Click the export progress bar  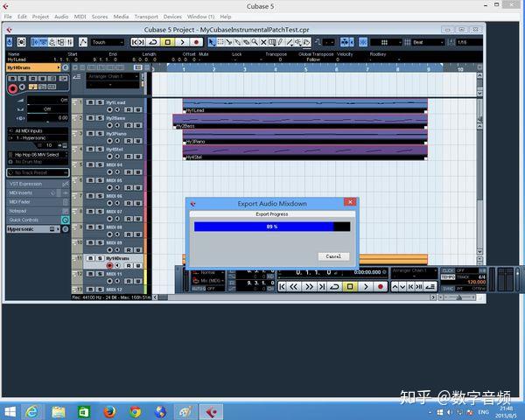(x=272, y=227)
